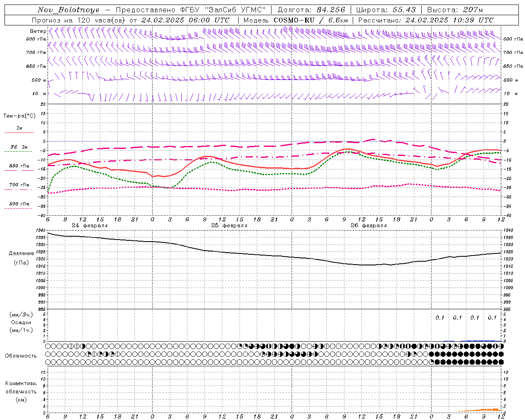Click the '(гПа)' unit under Давление
The image size is (525, 420).
click(x=21, y=262)
